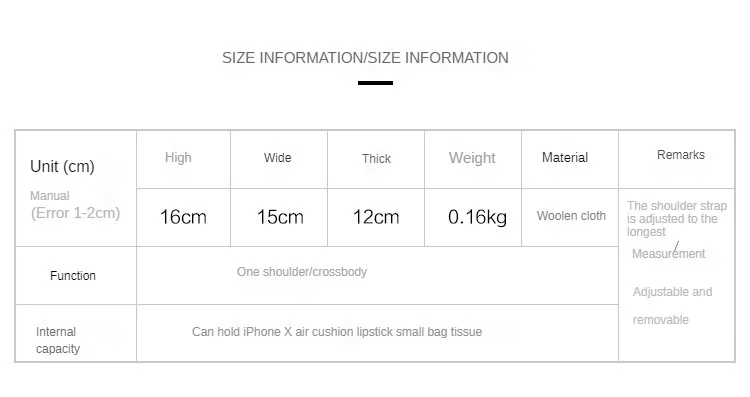Viewport: 750px width, 397px height.
Task: Click the Adjustable and removable remark
Action: 672,306
